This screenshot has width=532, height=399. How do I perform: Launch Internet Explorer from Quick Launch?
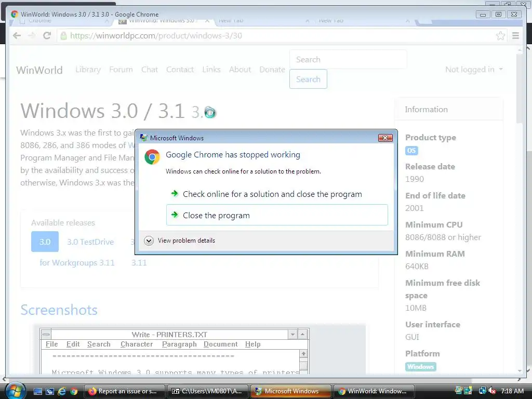(62, 391)
